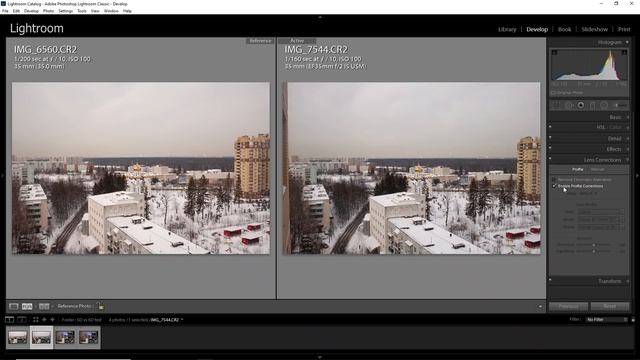Select the Manual tab in Lens Corrections

pos(598,169)
